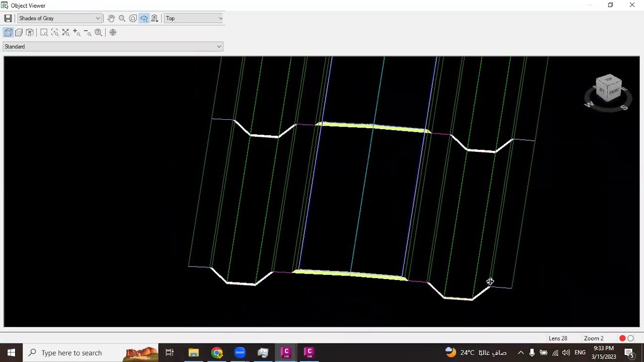The height and width of the screenshot is (362, 644).
Task: Click the zoom realtime question magnifier icon
Action: point(99,32)
